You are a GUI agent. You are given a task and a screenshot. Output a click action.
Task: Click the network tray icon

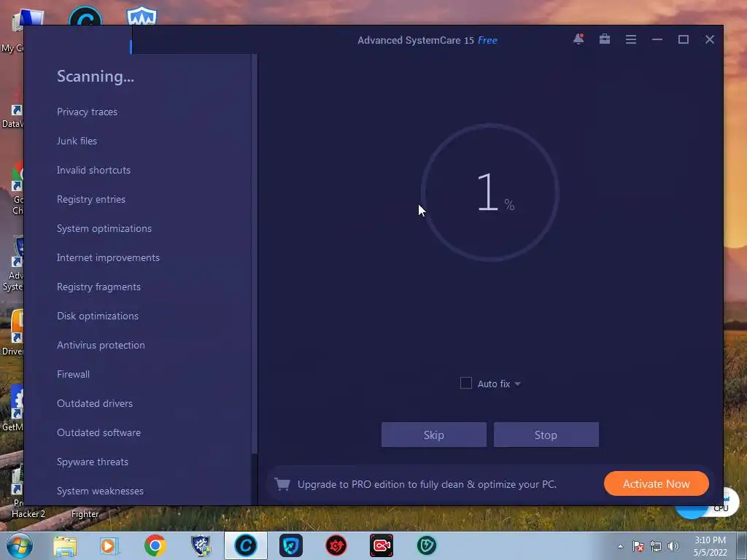(x=656, y=546)
